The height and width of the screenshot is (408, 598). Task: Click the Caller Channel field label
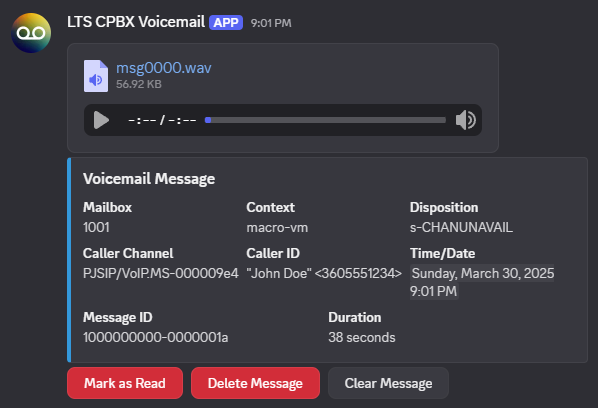128,254
